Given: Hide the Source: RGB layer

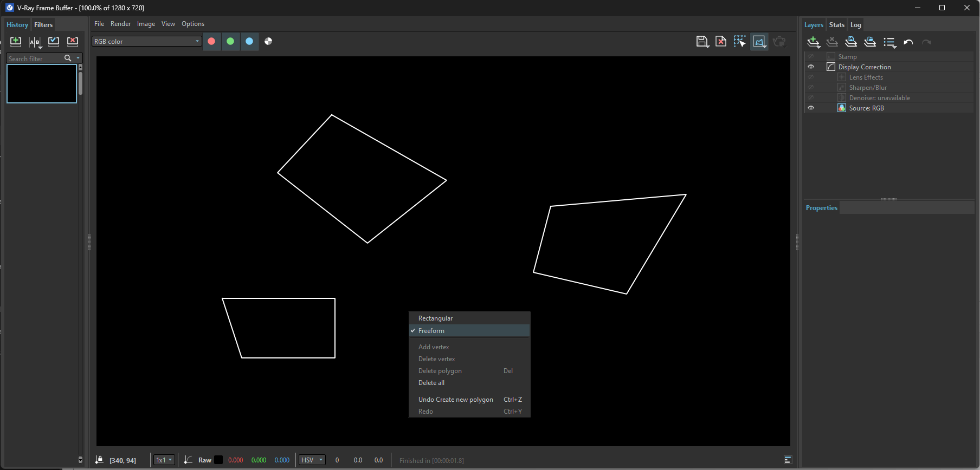Looking at the screenshot, I should coord(811,108).
